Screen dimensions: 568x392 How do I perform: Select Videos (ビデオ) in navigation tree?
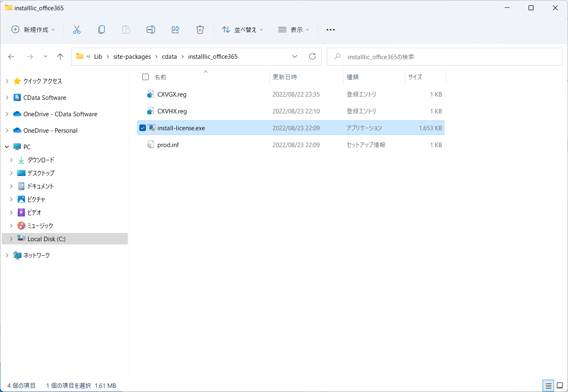pos(35,212)
